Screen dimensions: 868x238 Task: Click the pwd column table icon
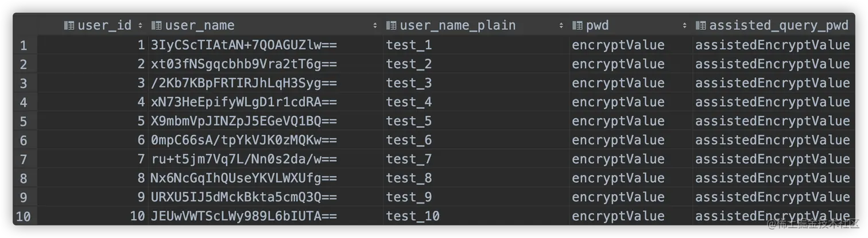577,25
